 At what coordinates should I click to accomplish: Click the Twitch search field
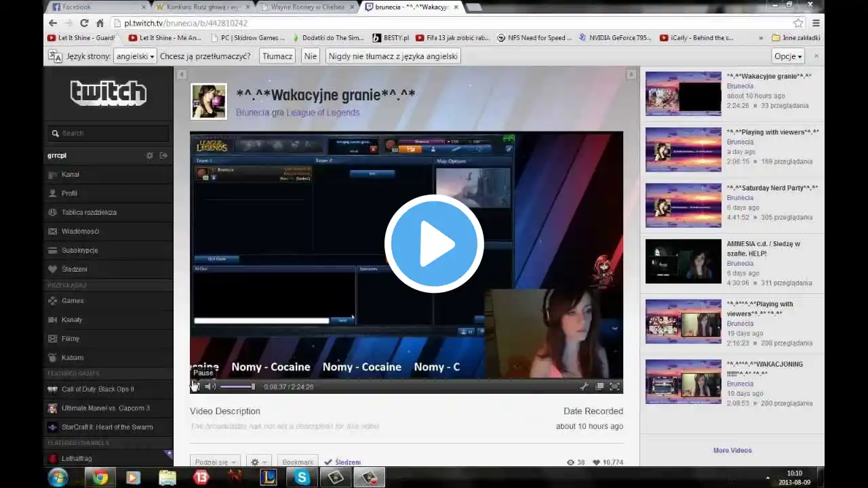(108, 134)
